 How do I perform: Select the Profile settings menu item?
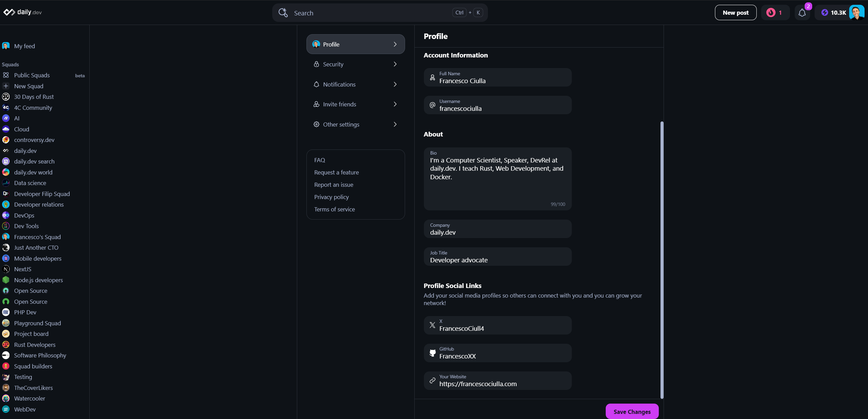point(355,44)
